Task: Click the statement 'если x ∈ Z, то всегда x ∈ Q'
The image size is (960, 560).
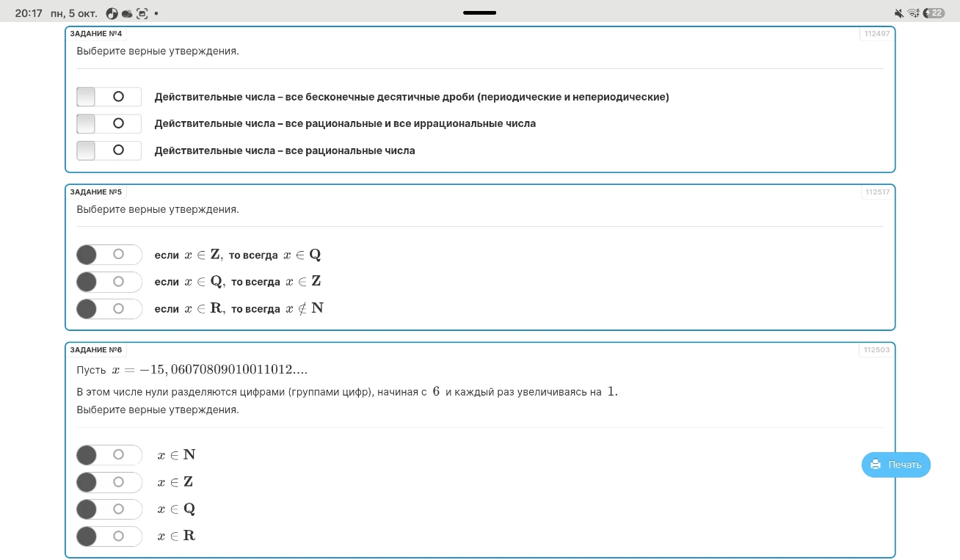Action: point(238,255)
